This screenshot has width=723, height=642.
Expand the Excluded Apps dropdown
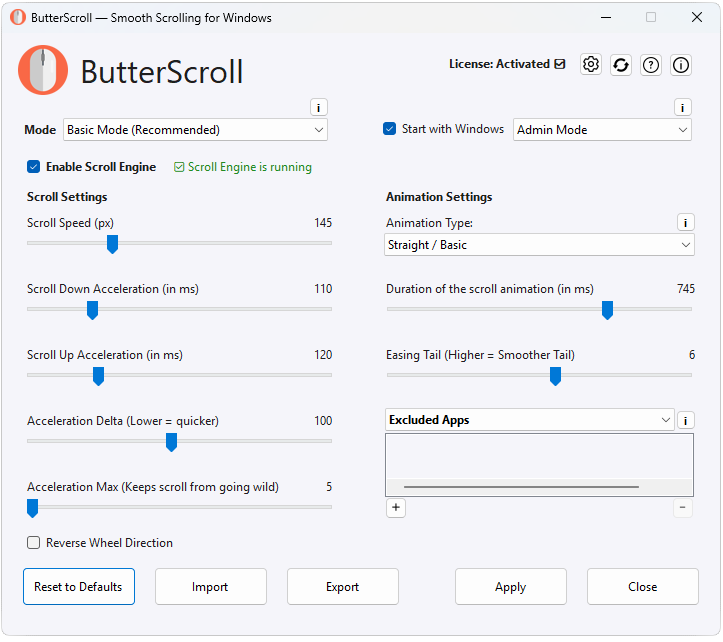[530, 421]
